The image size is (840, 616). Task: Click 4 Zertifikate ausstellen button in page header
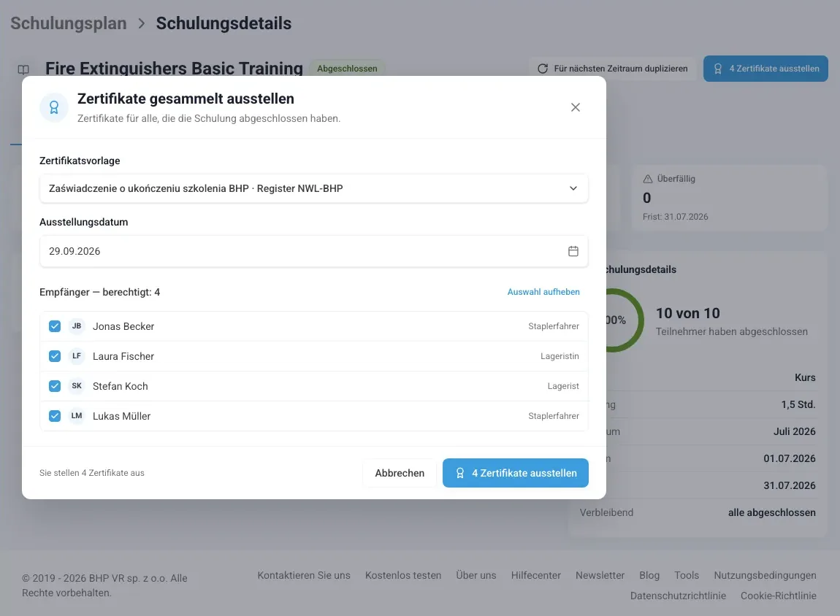(x=765, y=69)
